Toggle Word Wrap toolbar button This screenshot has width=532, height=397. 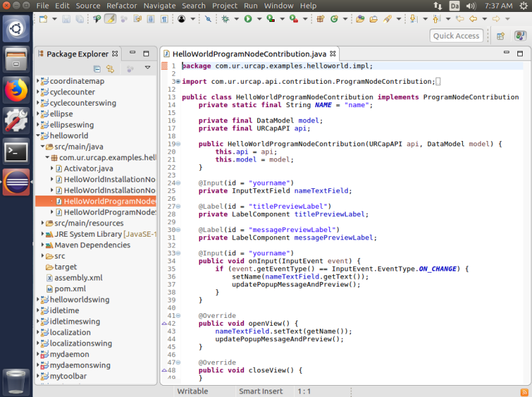coord(138,19)
